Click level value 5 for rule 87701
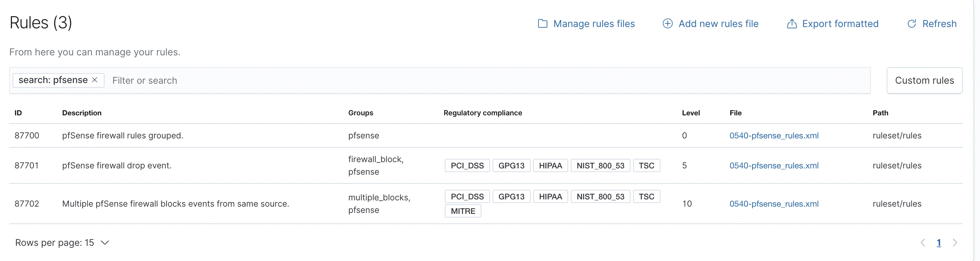Image resolution: width=980 pixels, height=261 pixels. (x=685, y=165)
